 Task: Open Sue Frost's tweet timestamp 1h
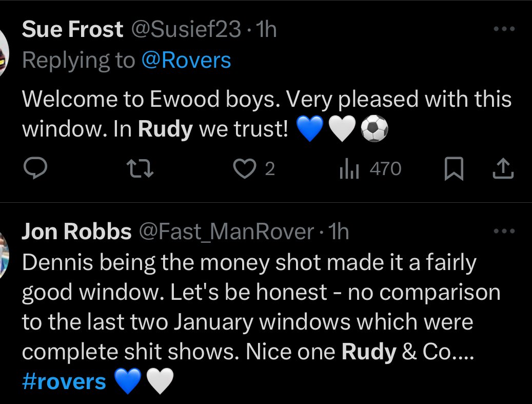coord(266,29)
